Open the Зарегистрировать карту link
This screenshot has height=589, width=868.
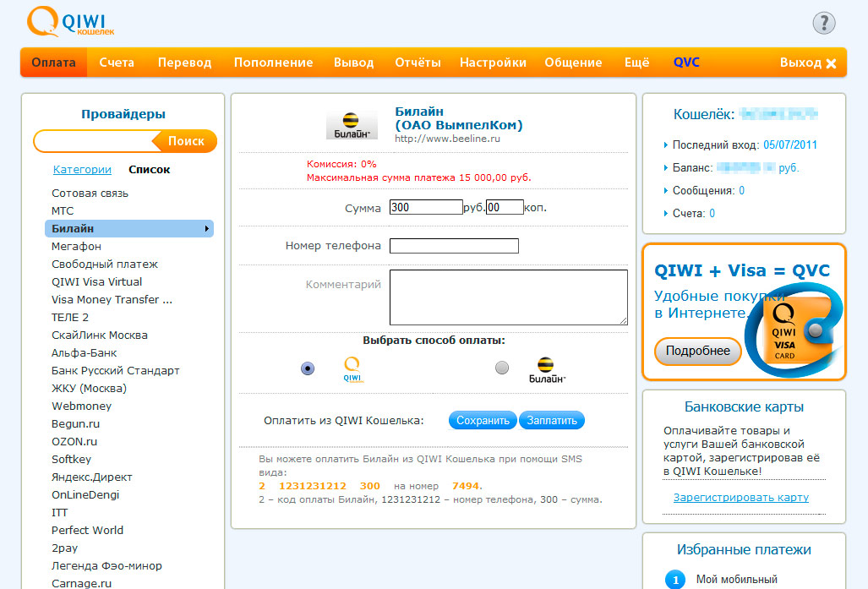point(740,498)
